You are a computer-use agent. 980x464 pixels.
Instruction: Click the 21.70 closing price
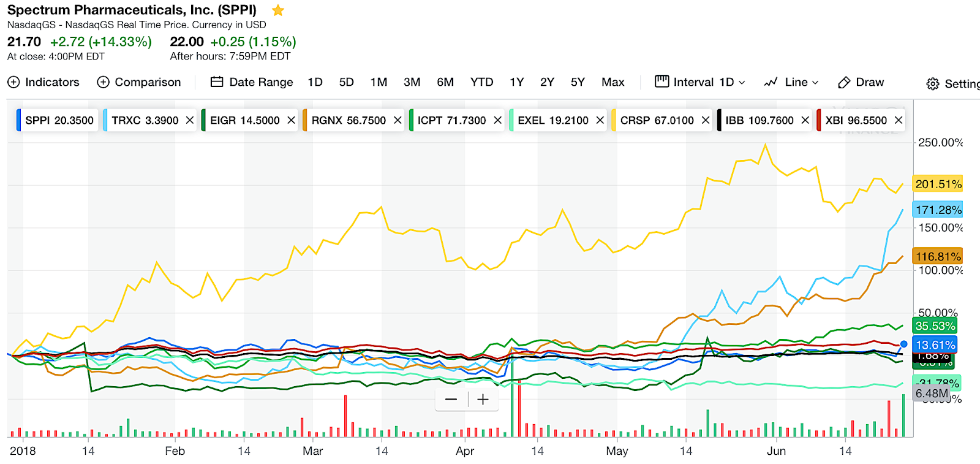(x=24, y=42)
